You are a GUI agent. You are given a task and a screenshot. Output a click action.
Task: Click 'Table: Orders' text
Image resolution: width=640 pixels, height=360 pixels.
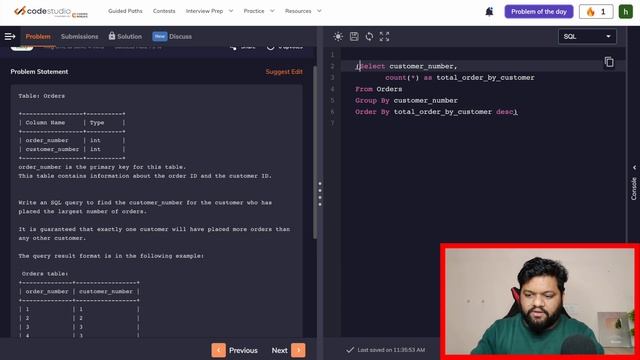41,96
